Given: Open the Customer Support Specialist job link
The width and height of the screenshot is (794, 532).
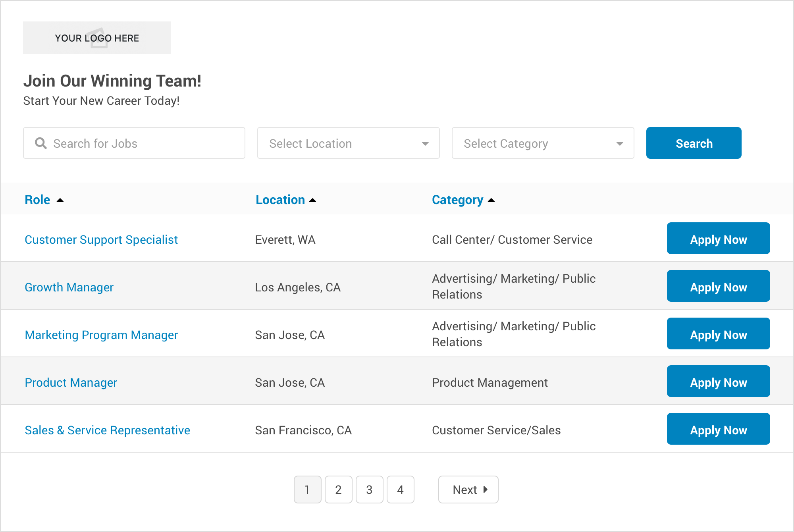Looking at the screenshot, I should 101,240.
